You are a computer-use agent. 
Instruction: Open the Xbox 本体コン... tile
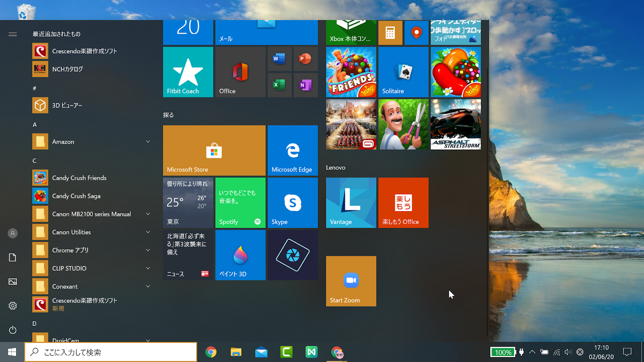[351, 33]
